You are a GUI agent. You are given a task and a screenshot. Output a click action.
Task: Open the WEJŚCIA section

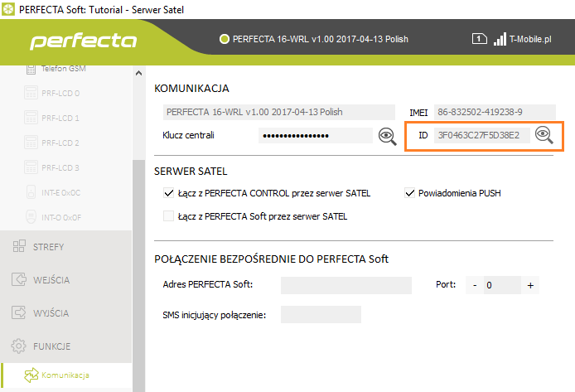click(66, 280)
